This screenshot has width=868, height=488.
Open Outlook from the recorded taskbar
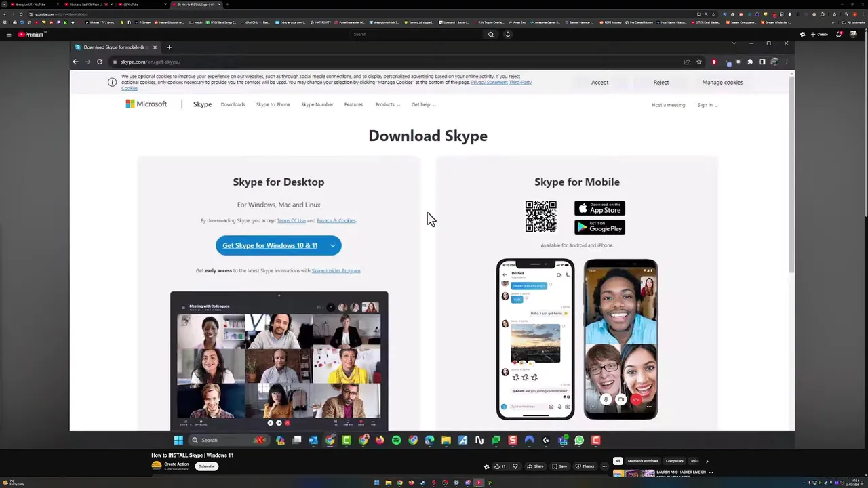click(x=313, y=440)
